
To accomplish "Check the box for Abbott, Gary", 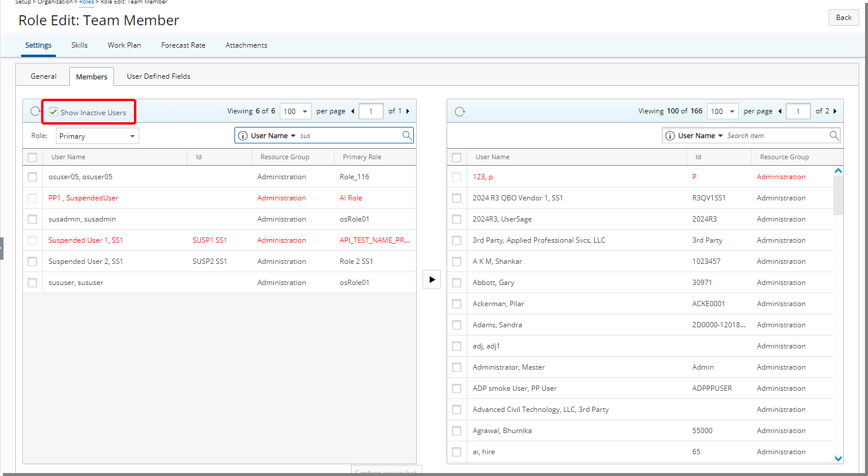I will [457, 283].
